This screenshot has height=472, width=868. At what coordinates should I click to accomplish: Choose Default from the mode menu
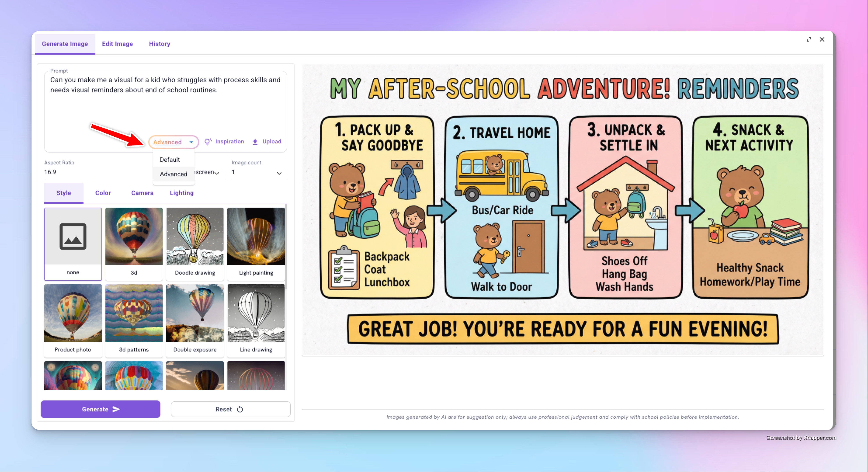[x=170, y=159]
